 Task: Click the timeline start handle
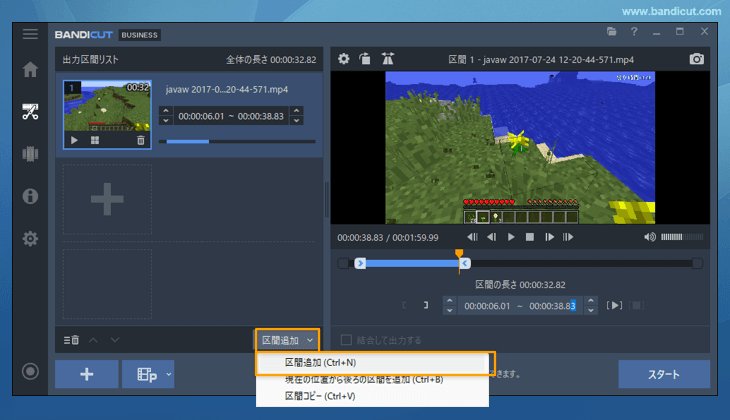(360, 264)
